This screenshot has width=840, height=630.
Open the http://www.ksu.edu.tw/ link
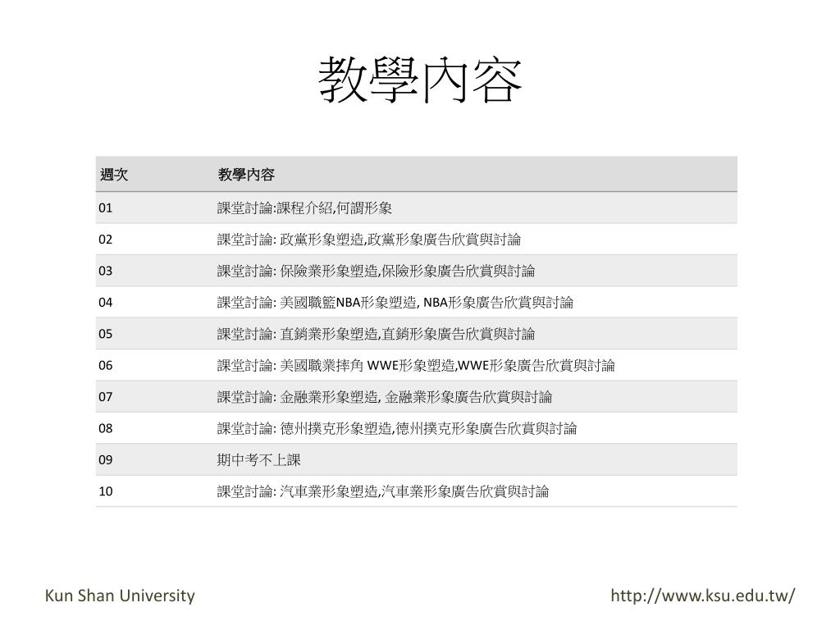[703, 596]
